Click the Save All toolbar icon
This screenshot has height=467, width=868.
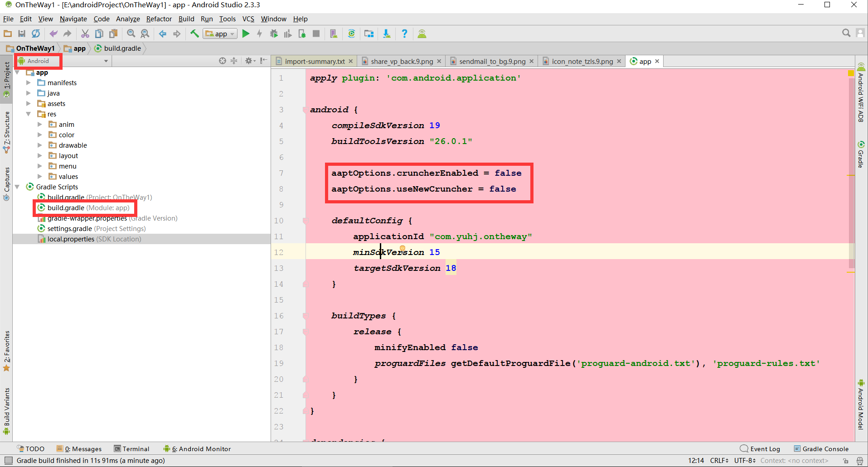point(22,34)
